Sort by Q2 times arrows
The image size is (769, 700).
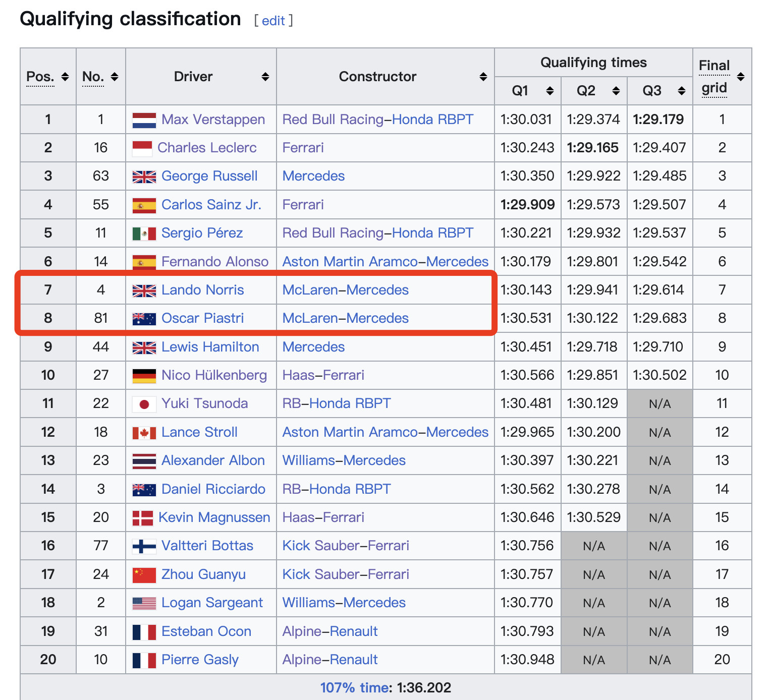point(616,91)
